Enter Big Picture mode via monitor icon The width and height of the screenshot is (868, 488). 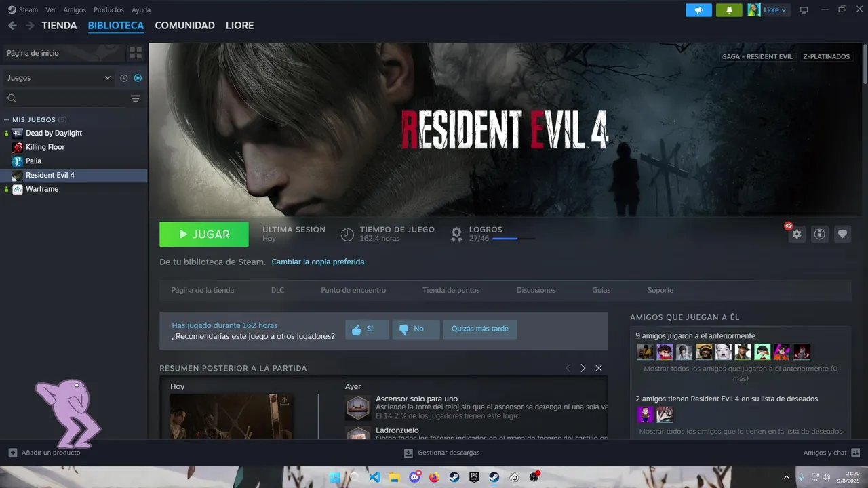pos(804,10)
